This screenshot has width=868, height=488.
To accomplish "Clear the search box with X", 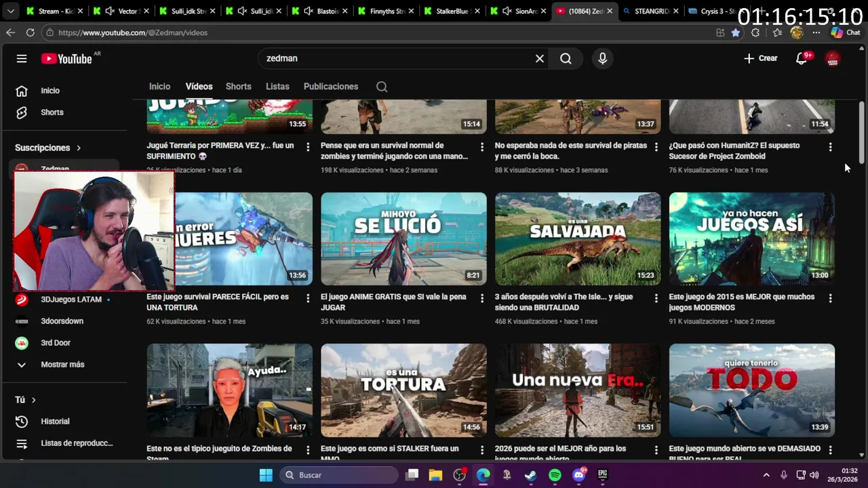I will click(x=540, y=58).
